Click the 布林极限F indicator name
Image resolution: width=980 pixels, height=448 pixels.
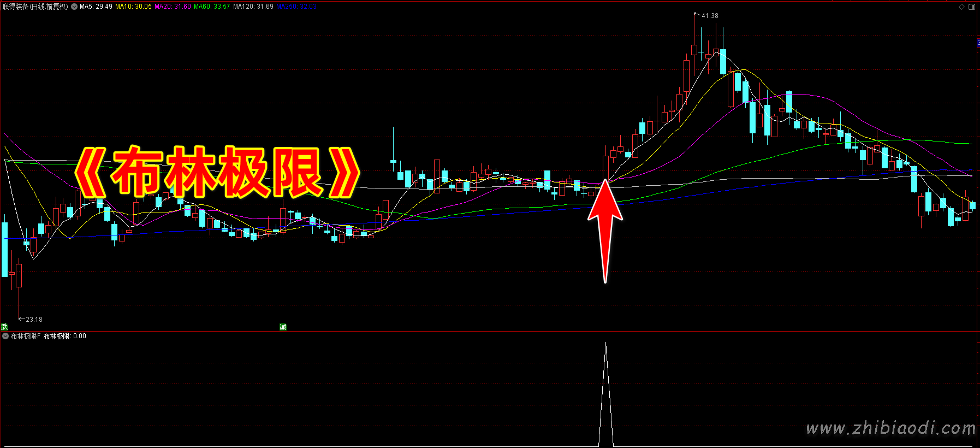pyautogui.click(x=26, y=337)
